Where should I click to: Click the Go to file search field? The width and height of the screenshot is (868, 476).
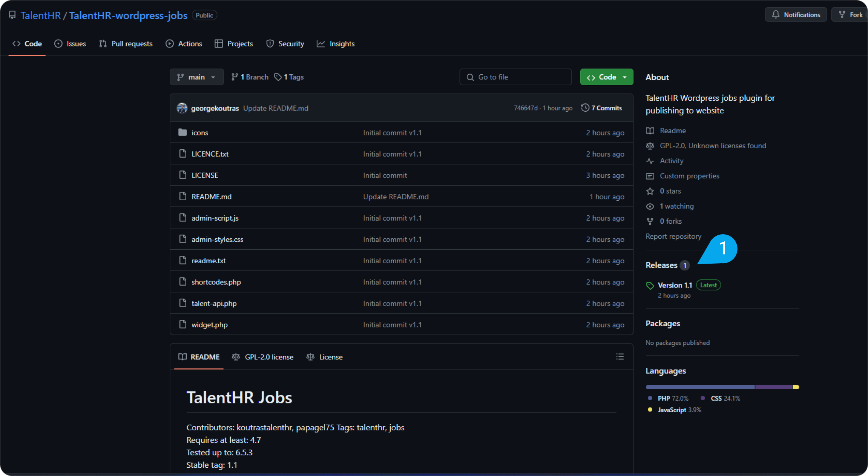tap(515, 77)
